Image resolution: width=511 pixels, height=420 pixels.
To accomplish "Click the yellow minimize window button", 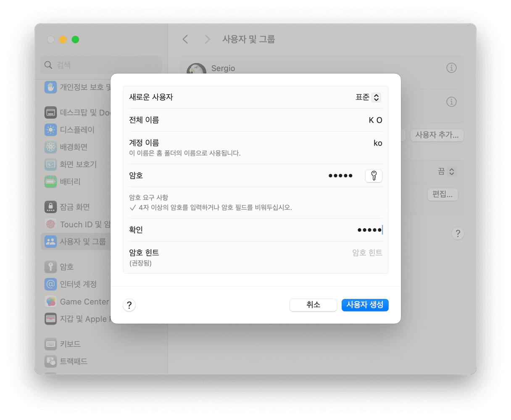I will click(x=63, y=40).
